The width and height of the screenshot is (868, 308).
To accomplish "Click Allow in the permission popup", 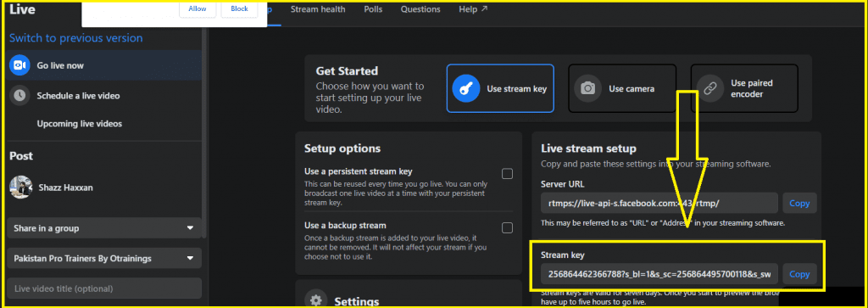I will (x=198, y=8).
